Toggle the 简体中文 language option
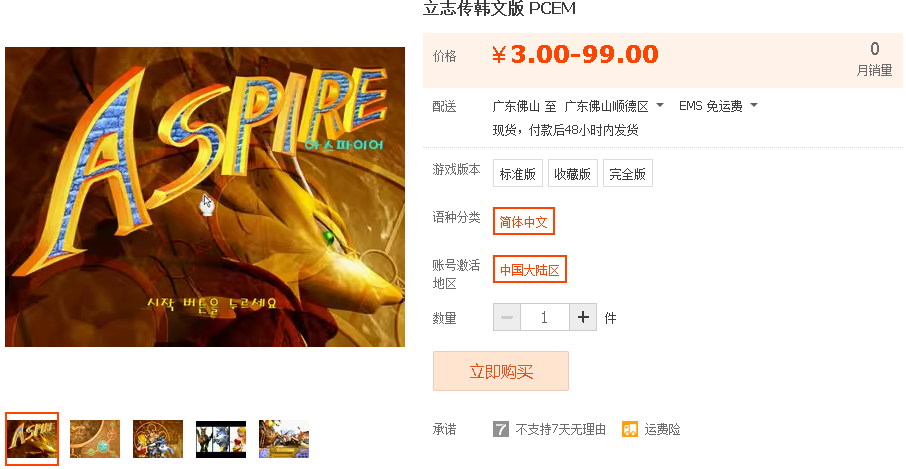Image resolution: width=906 pixels, height=469 pixels. point(523,221)
